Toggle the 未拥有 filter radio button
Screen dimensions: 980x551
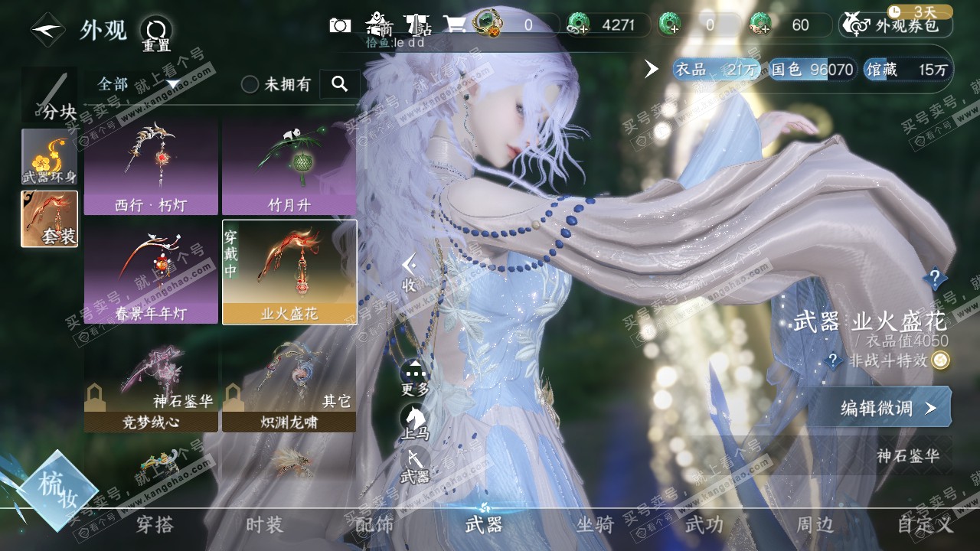coord(250,85)
